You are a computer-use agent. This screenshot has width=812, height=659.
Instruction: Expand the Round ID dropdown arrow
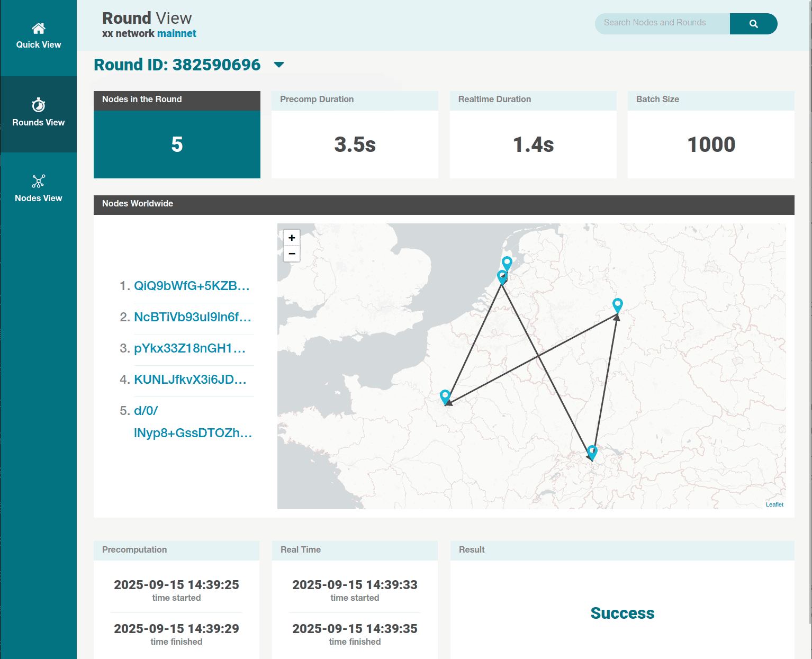279,65
